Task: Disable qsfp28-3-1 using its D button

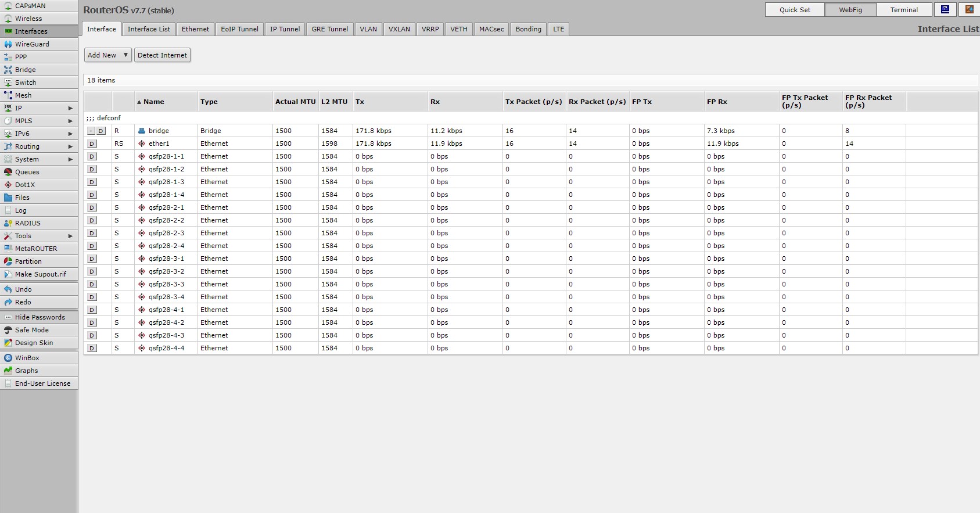Action: tap(92, 259)
